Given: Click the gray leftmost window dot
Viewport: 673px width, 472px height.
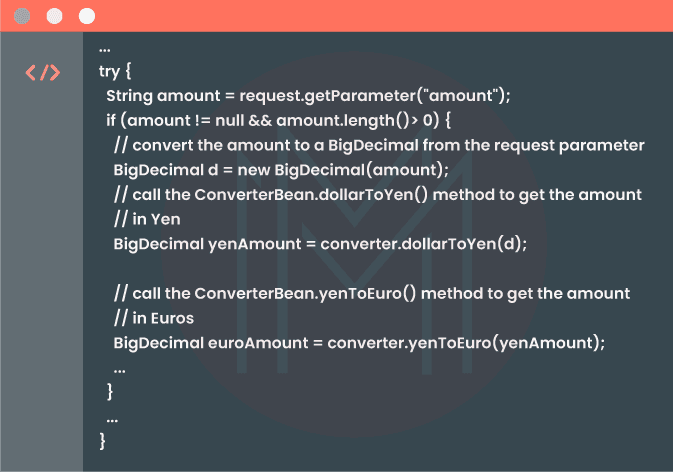Looking at the screenshot, I should [x=23, y=16].
